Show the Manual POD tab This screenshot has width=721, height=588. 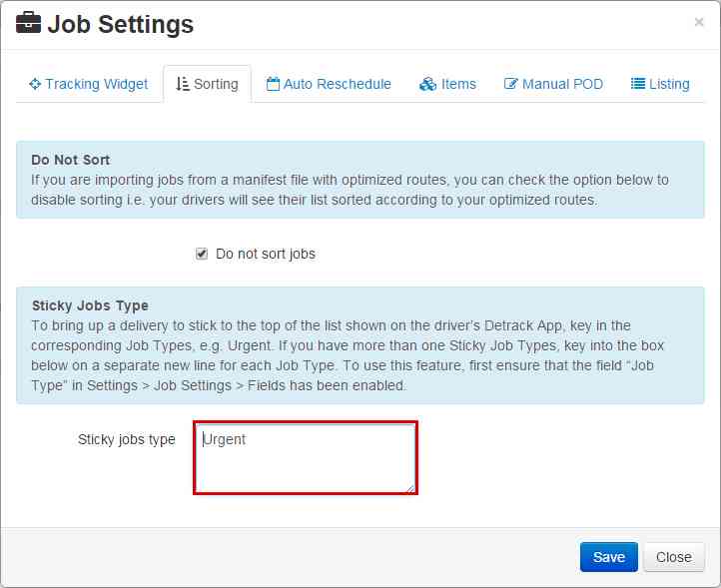[562, 85]
